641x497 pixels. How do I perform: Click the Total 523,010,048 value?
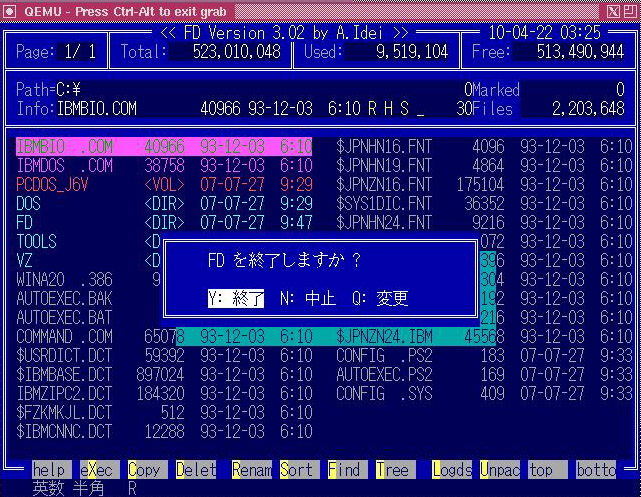click(x=237, y=51)
